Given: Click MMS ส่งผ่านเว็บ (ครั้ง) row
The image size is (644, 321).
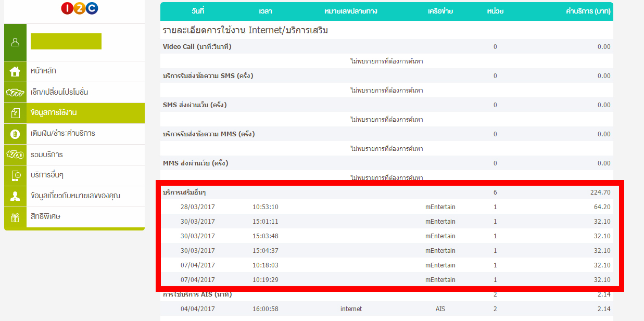Looking at the screenshot, I should coord(387,163).
